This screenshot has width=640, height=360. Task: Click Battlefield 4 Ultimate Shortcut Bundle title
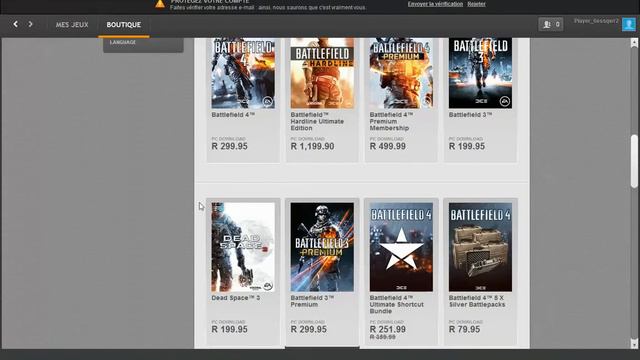[x=397, y=304]
